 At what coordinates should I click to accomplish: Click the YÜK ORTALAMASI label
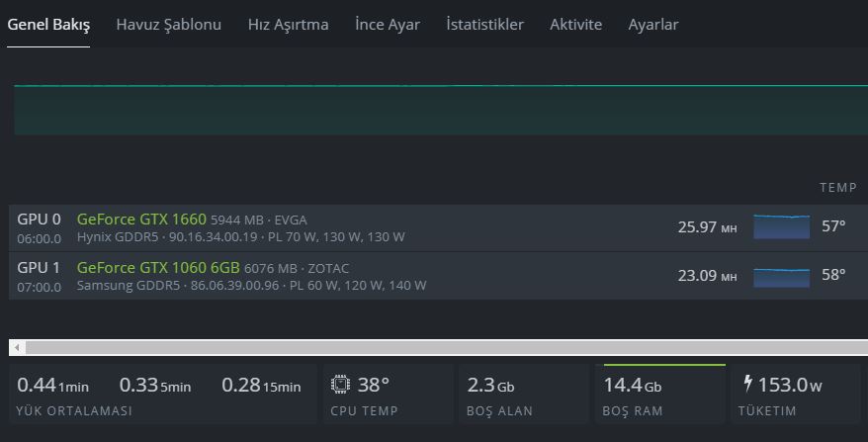click(74, 411)
